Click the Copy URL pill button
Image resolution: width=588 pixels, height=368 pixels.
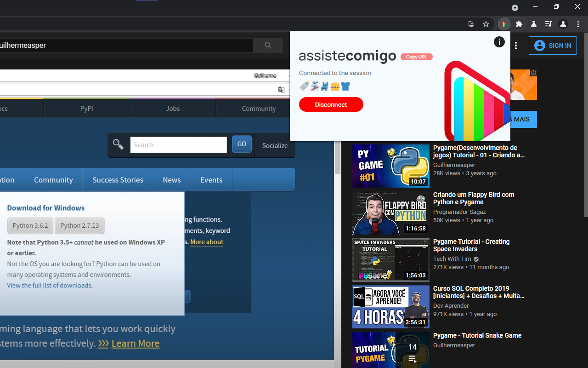pos(416,57)
